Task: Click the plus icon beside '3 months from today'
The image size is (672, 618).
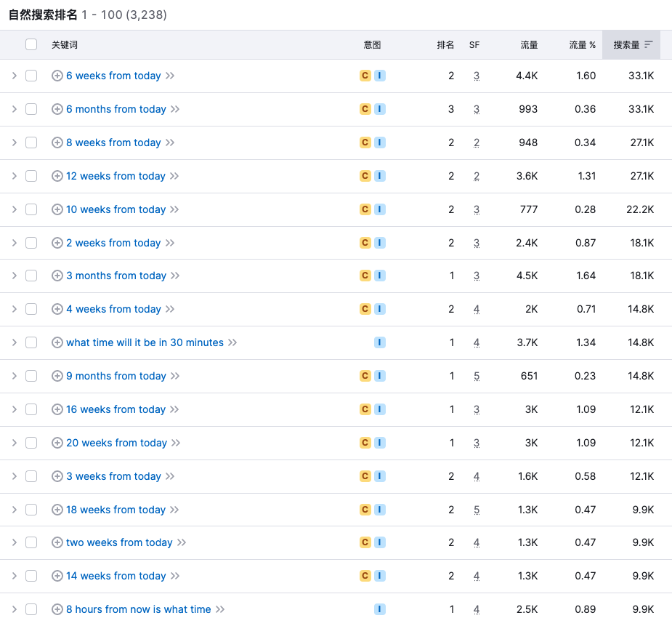Action: (57, 276)
